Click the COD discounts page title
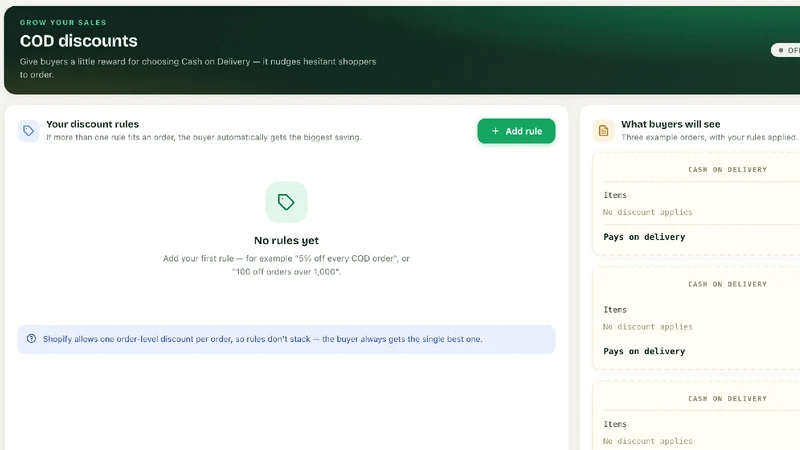 [x=79, y=41]
